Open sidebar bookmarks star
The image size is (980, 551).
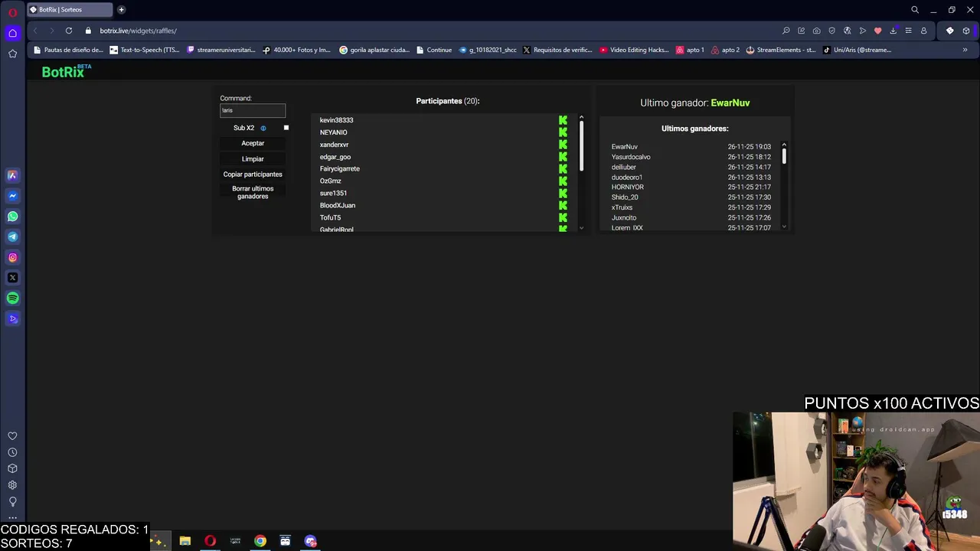click(x=12, y=54)
